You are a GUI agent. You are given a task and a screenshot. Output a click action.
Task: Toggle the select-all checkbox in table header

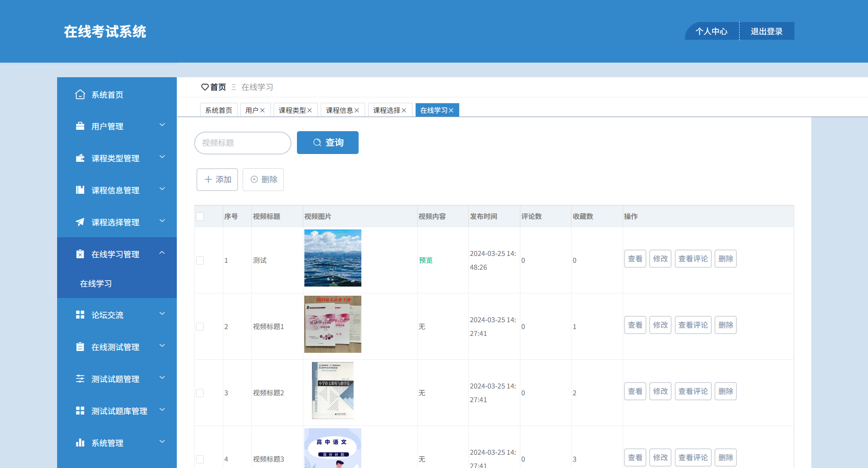[x=200, y=217]
